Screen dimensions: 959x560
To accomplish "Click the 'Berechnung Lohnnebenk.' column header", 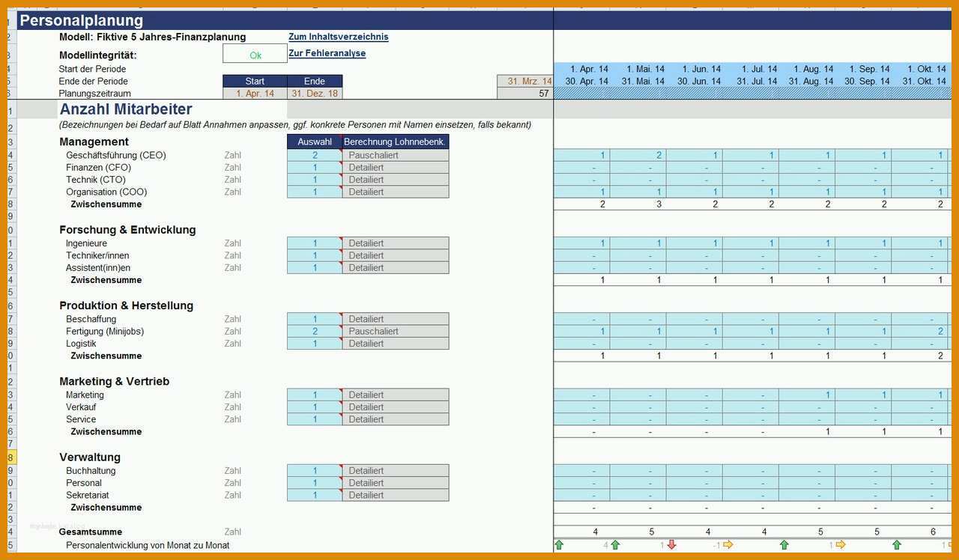I will [396, 141].
